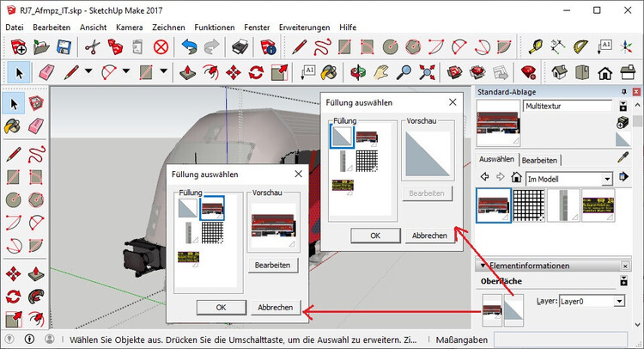Screen dimensions: 644x349
Task: Select the grid texture in lower Füllung dialog
Action: [x=212, y=233]
